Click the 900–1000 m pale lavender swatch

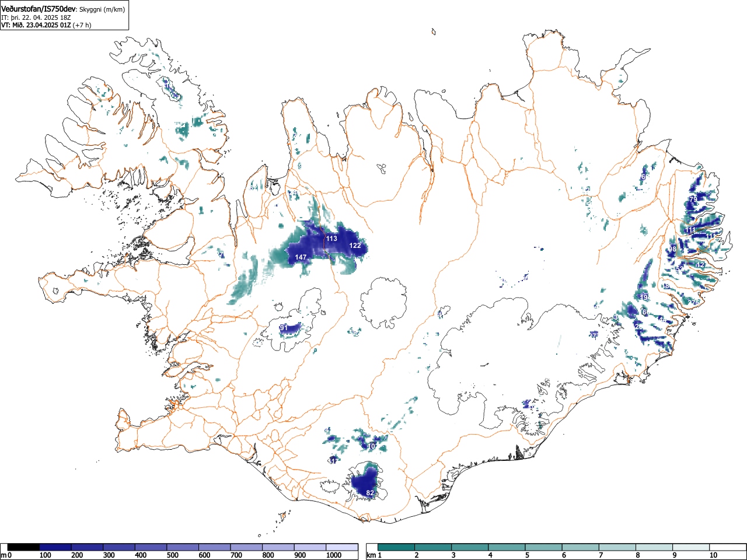click(x=310, y=547)
